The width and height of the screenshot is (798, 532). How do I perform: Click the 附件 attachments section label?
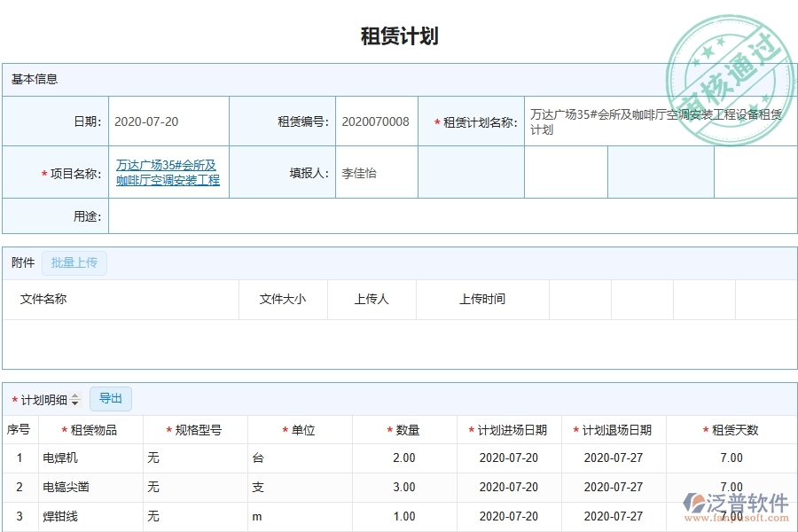tap(21, 262)
